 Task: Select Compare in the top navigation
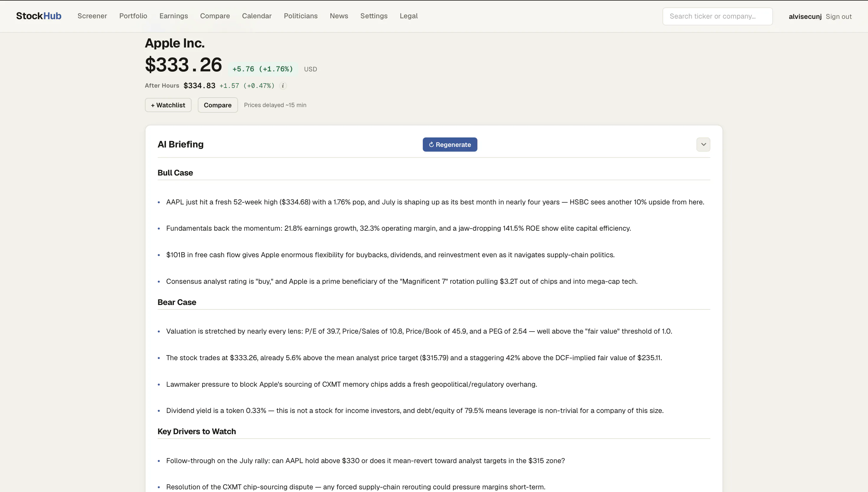coord(215,16)
